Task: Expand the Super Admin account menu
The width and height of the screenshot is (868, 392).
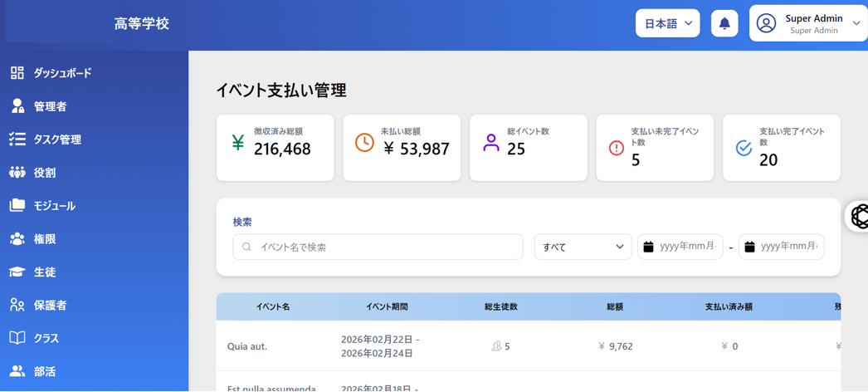Action: pyautogui.click(x=856, y=23)
